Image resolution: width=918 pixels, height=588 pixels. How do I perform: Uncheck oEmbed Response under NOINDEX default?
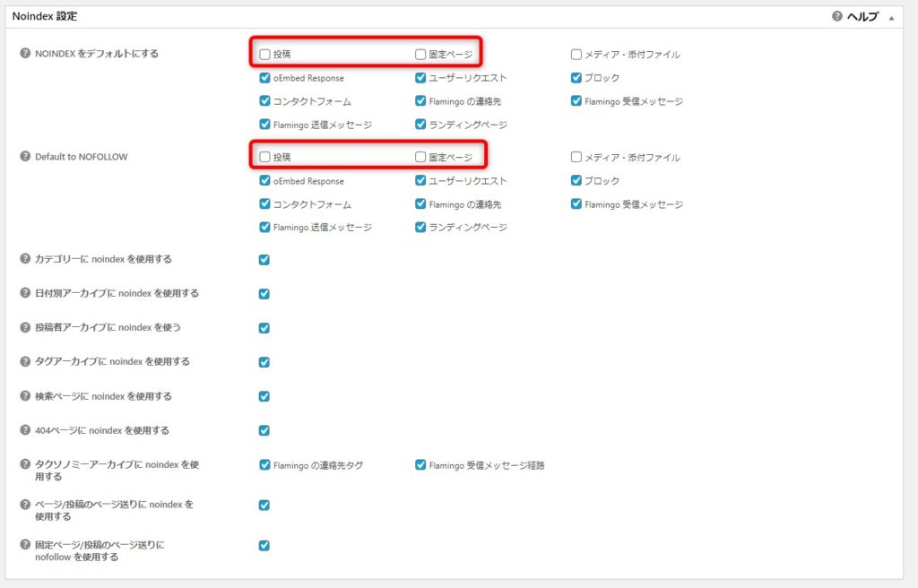(x=264, y=77)
